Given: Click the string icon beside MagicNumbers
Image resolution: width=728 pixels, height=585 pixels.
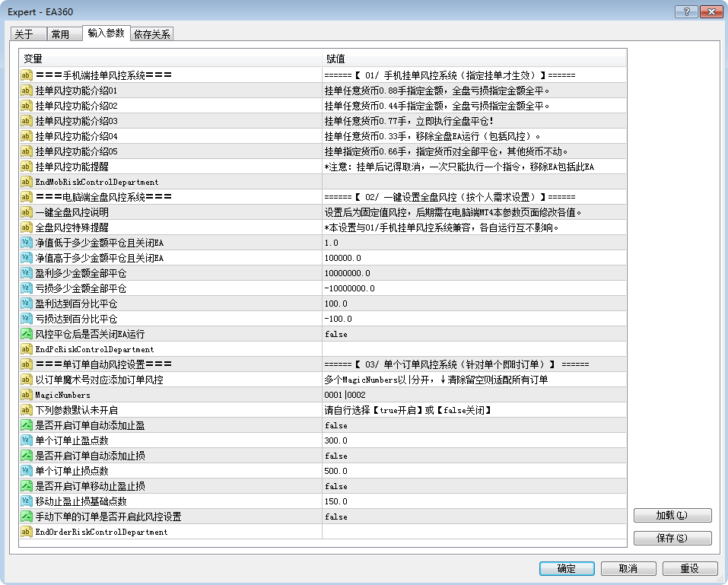Looking at the screenshot, I should pyautogui.click(x=26, y=395).
